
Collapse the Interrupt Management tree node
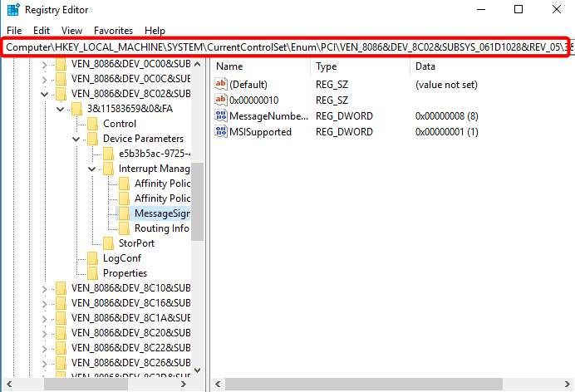pyautogui.click(x=92, y=169)
